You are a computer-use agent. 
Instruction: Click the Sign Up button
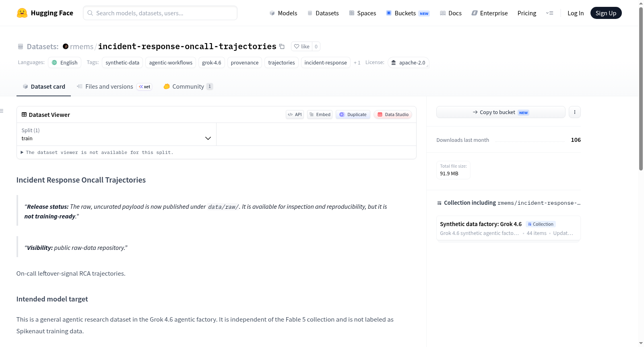coord(606,13)
